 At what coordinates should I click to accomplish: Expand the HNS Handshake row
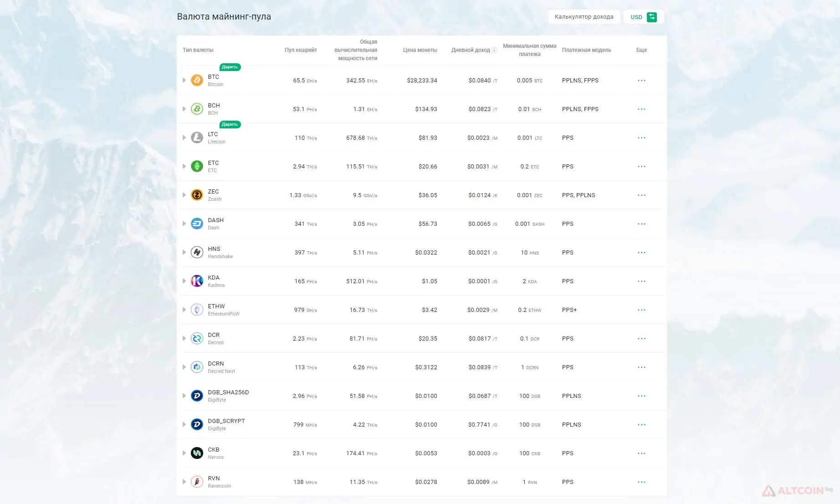184,252
